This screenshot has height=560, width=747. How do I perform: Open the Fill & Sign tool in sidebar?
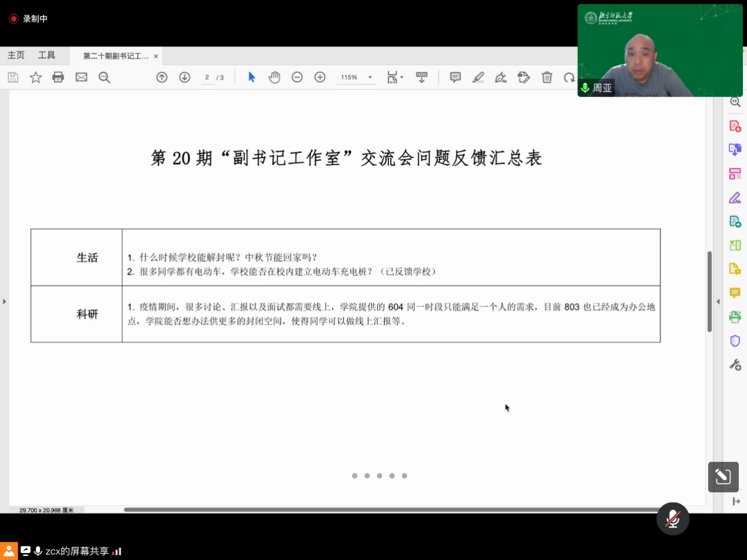(x=735, y=197)
